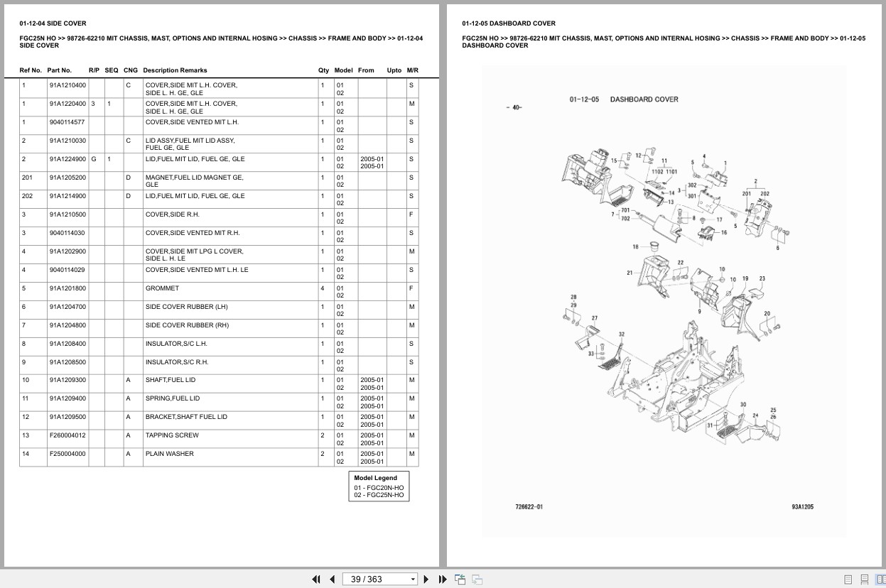Select part number 91A1208500
Screen dimensions: 886x588
coord(67,362)
